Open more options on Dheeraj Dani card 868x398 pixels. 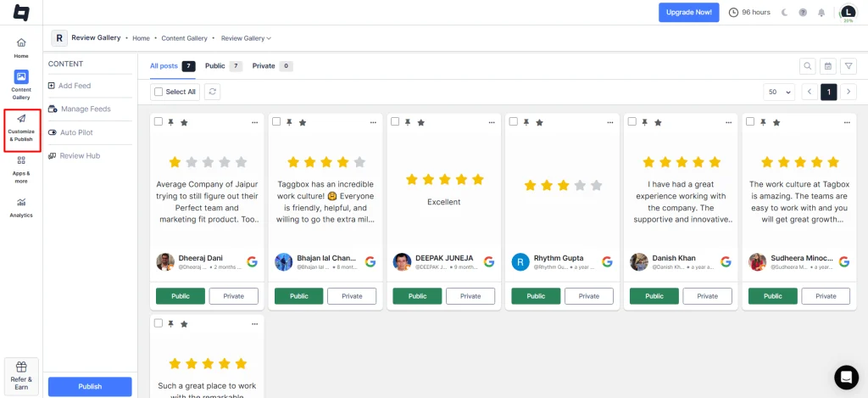click(254, 122)
